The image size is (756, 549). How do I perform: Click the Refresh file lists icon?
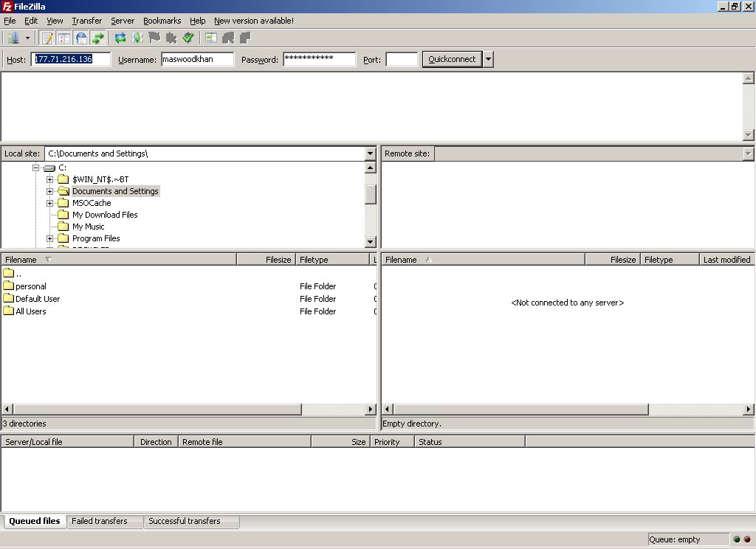(x=120, y=38)
